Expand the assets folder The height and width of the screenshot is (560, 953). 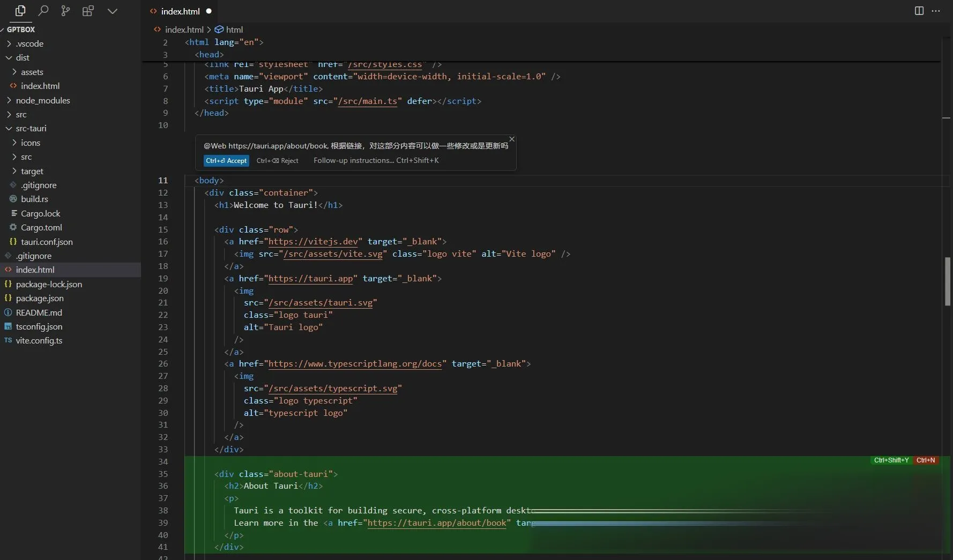[32, 72]
